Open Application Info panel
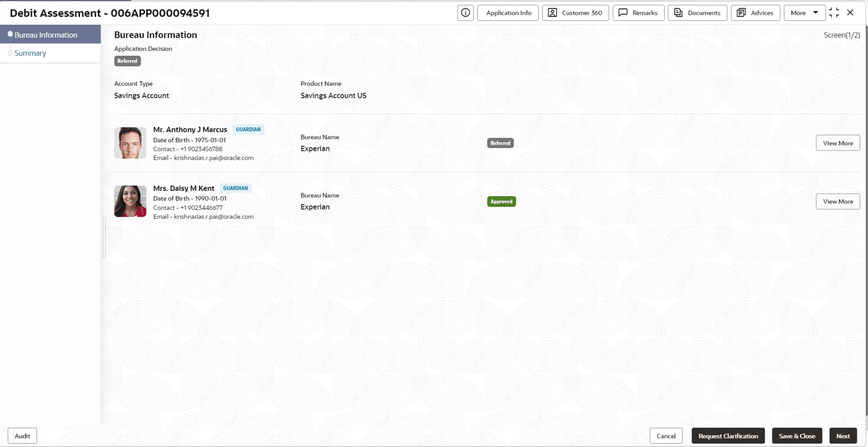Screen dimensions: 868x447 click(508, 13)
